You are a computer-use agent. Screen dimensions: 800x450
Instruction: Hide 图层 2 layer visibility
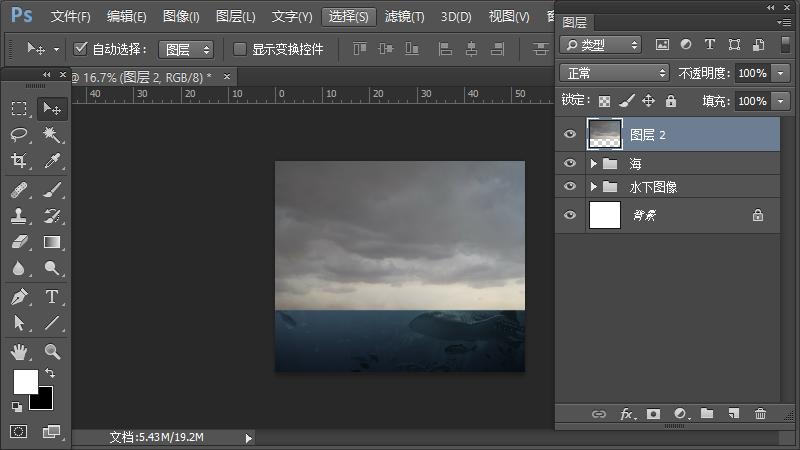[x=570, y=134]
